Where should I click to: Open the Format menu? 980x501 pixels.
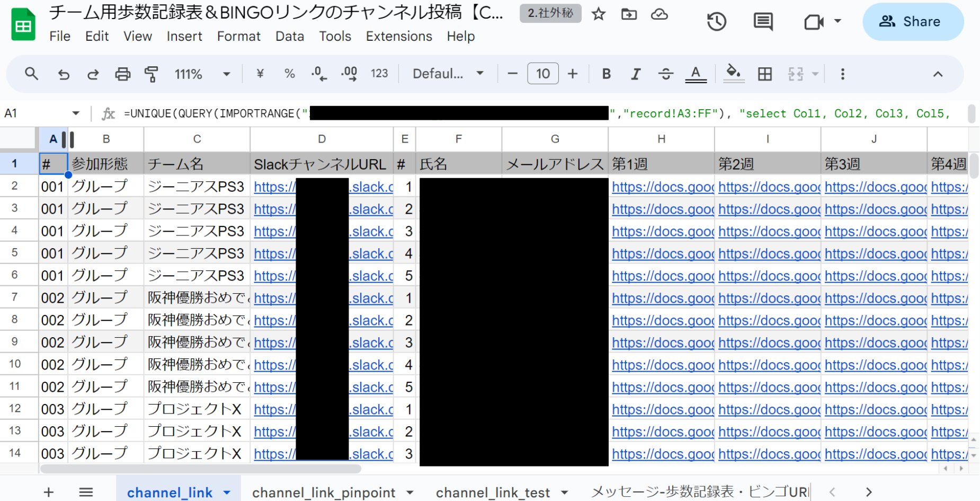238,36
